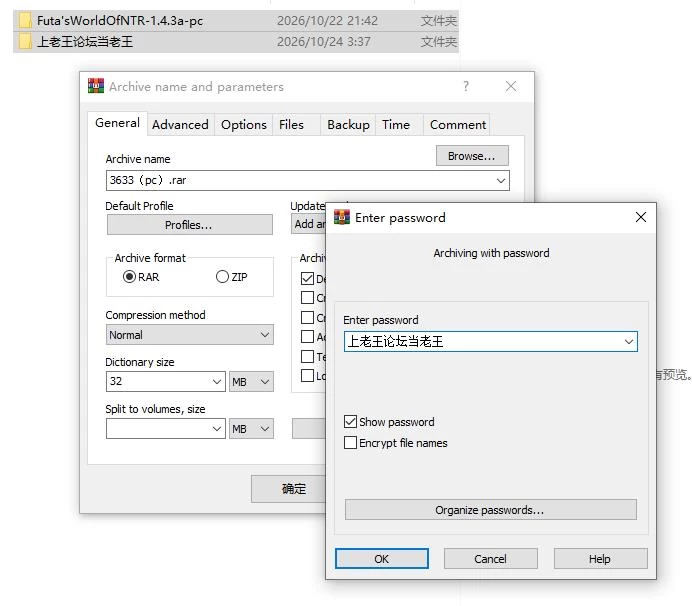Open the Dictionary size MB unit dropdown
This screenshot has height=606, width=692.
[x=251, y=381]
